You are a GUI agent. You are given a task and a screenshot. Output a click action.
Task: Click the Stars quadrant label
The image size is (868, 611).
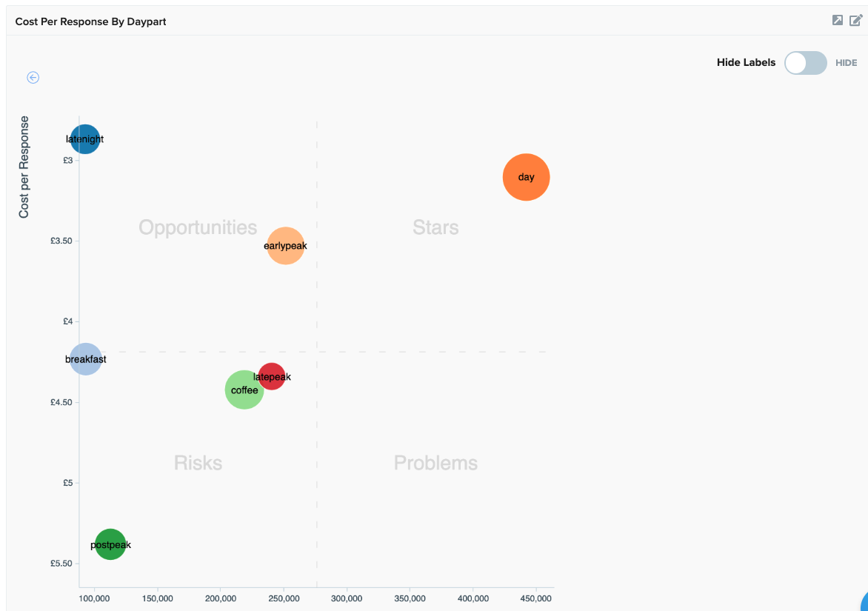coord(435,227)
